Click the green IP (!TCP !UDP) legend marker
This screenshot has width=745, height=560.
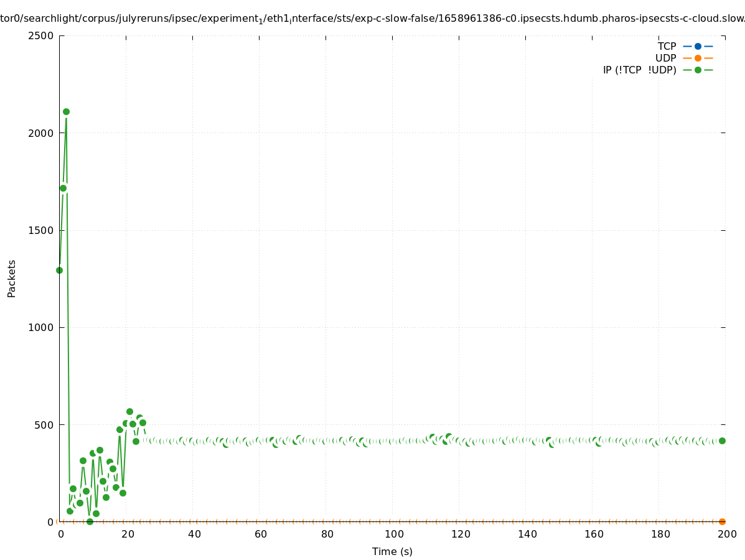698,70
